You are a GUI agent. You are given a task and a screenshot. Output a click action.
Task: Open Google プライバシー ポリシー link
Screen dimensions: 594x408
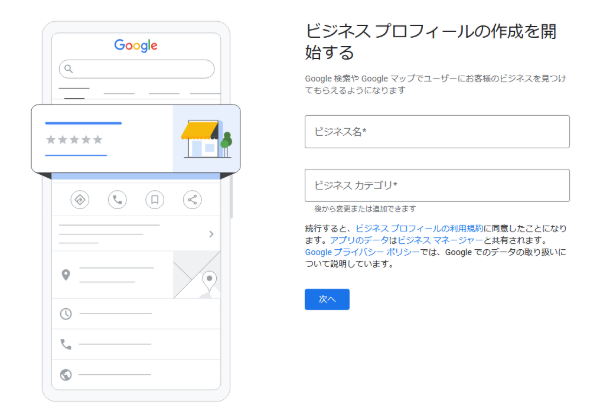362,252
